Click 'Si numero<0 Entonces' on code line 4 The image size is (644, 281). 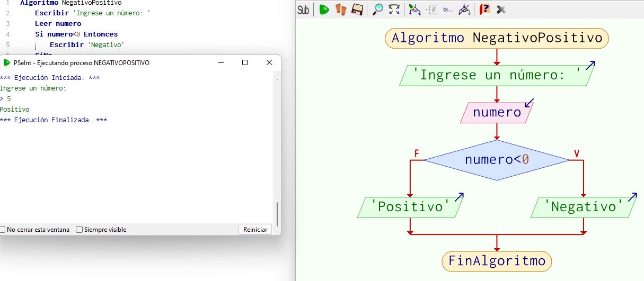tap(76, 34)
